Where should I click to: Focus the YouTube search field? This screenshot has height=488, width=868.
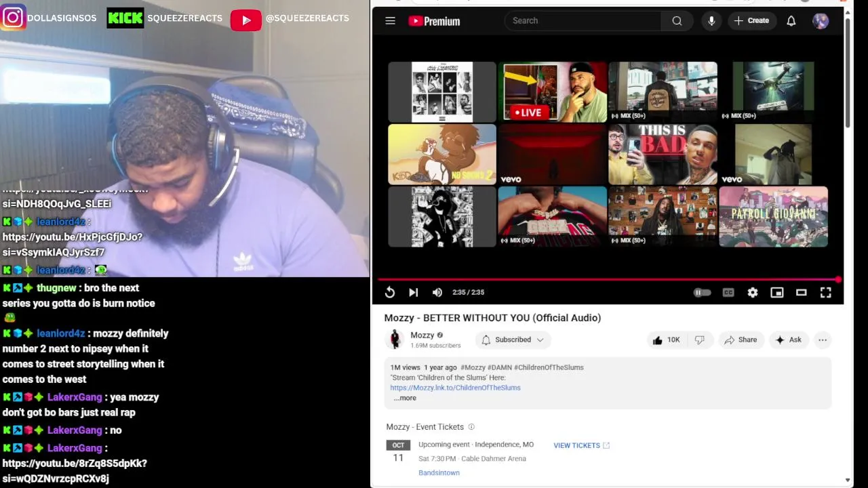point(583,21)
